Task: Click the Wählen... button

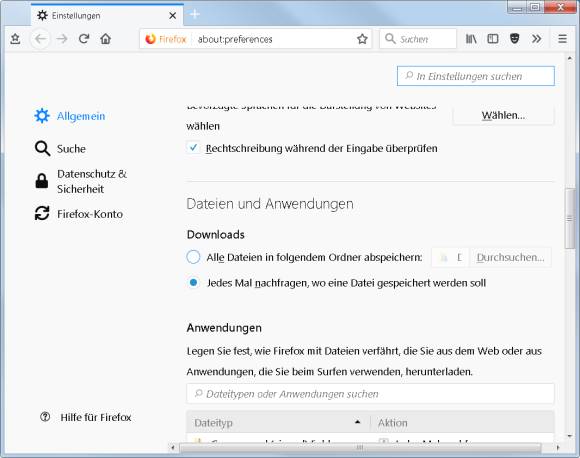Action: 503,115
